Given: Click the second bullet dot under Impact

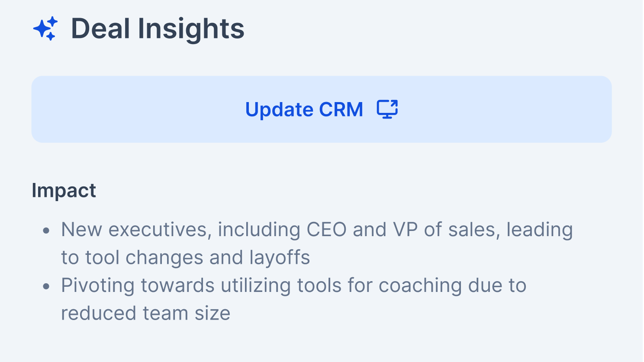Looking at the screenshot, I should click(46, 286).
